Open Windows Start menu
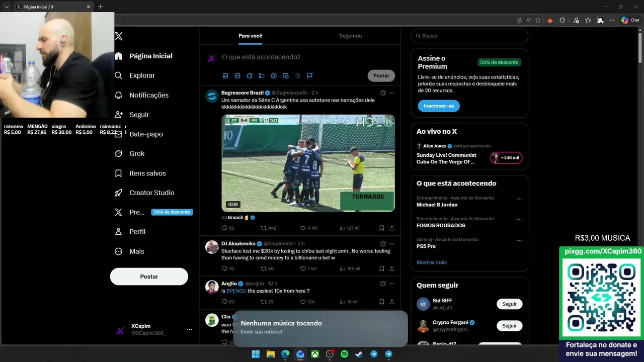Image resolution: width=644 pixels, height=362 pixels. (256, 354)
